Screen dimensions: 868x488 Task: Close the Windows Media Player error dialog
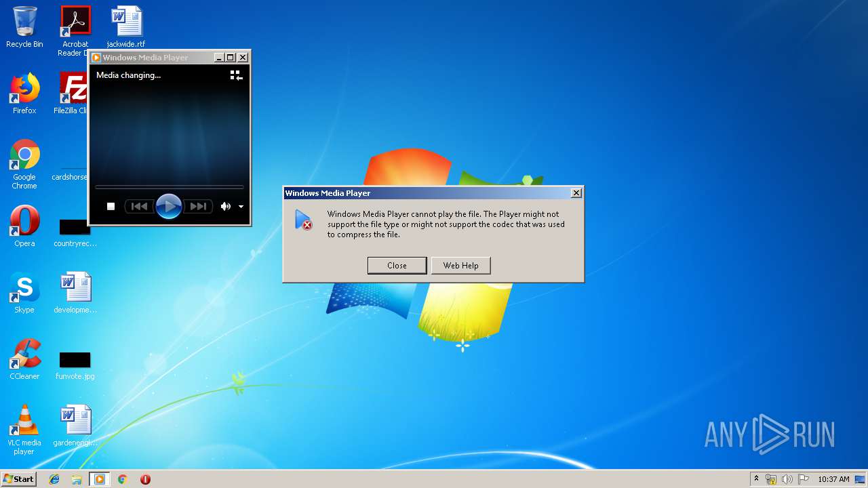click(x=397, y=266)
